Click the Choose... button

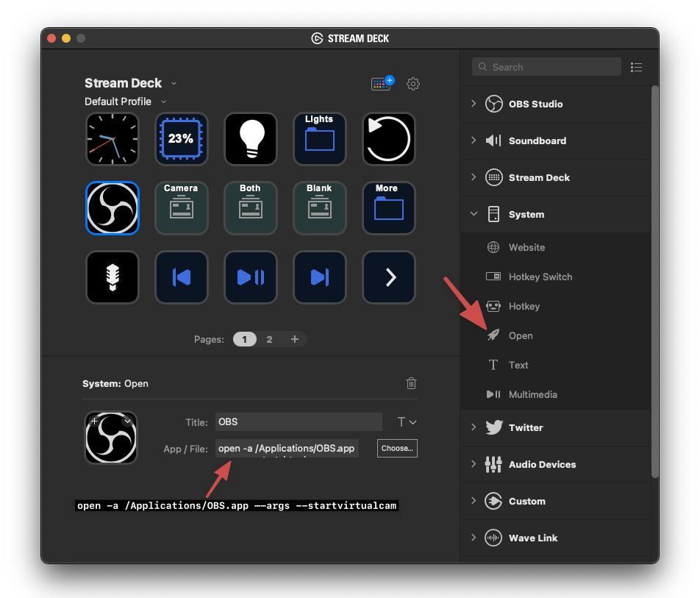point(397,449)
